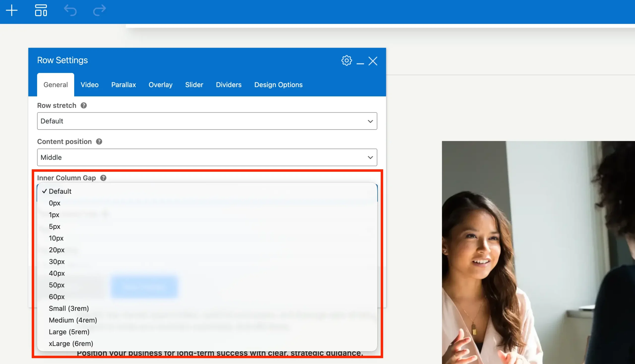
Task: Open the Design Options tab
Action: point(278,85)
